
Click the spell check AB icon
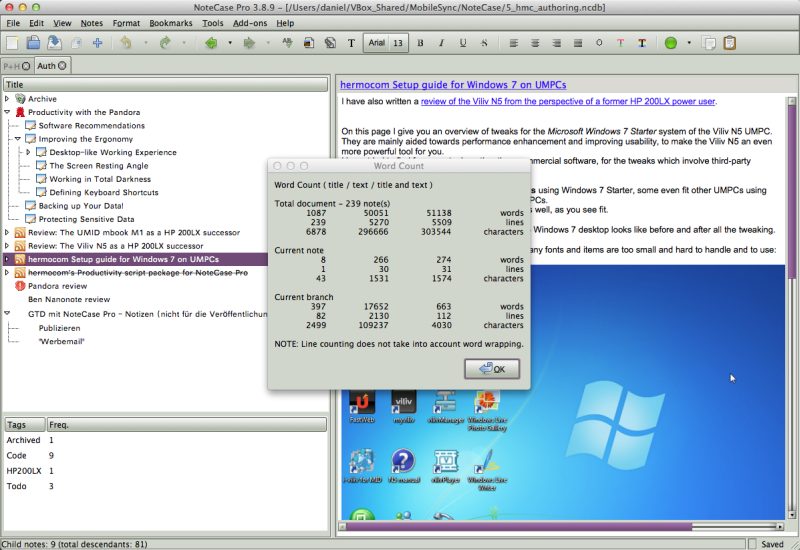(x=288, y=43)
